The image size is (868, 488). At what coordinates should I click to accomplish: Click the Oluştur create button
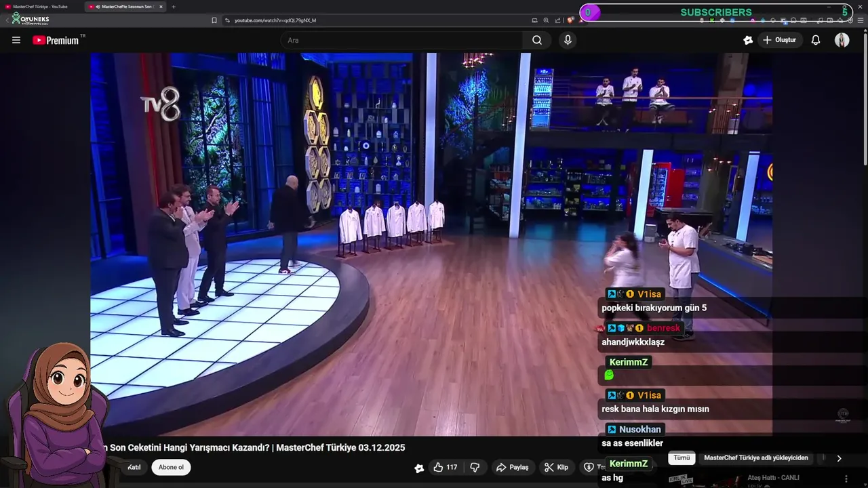(780, 40)
